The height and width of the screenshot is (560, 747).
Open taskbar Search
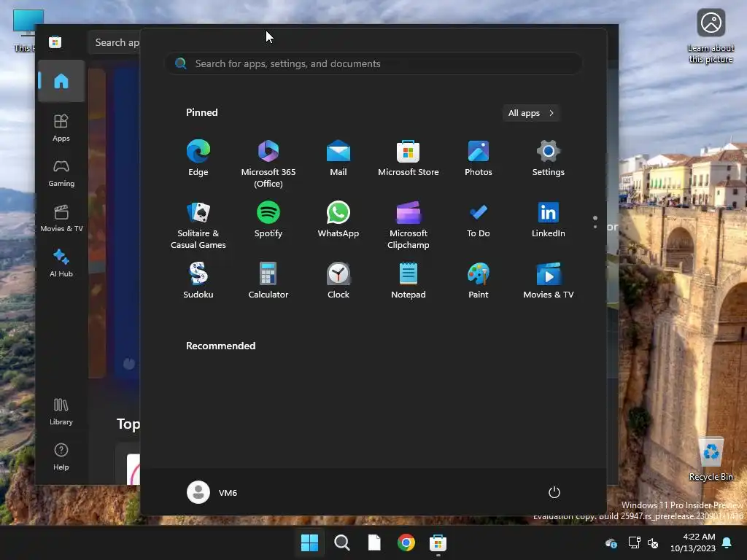pyautogui.click(x=342, y=542)
